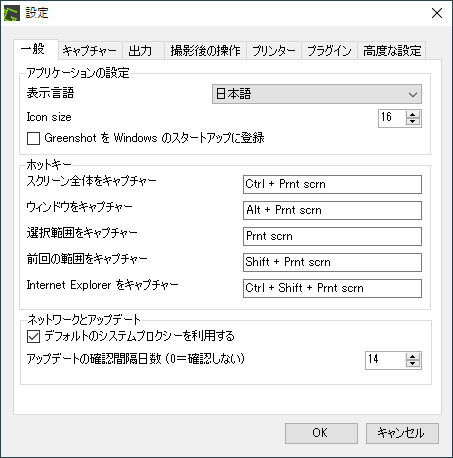Decrease Icon size with the down arrow
This screenshot has height=458, width=453.
tap(413, 122)
